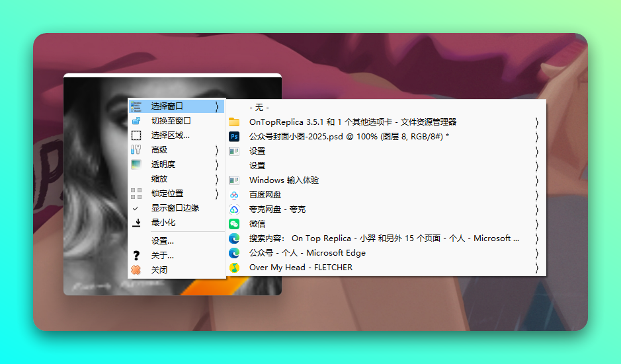The width and height of the screenshot is (621, 364).
Task: Select the - 无 - window option
Action: pyautogui.click(x=386, y=107)
